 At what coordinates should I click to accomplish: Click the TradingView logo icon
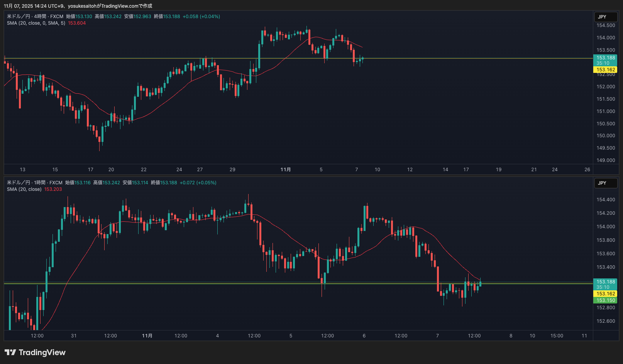tap(10, 352)
